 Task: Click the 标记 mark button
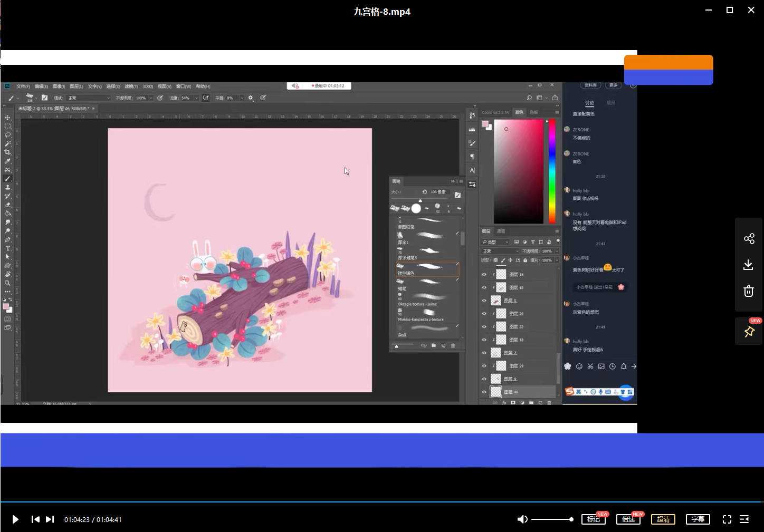click(593, 519)
